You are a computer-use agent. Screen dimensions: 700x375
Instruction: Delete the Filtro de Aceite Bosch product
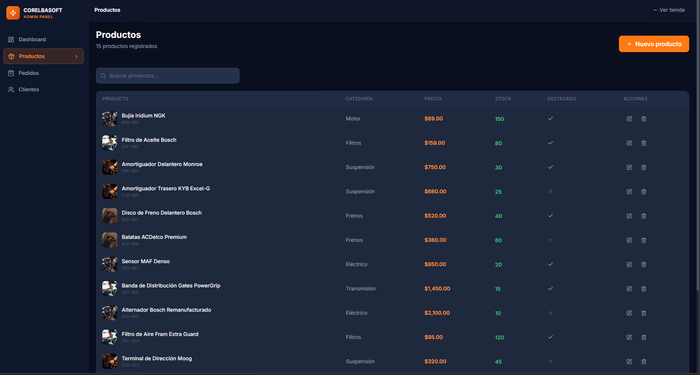(643, 143)
